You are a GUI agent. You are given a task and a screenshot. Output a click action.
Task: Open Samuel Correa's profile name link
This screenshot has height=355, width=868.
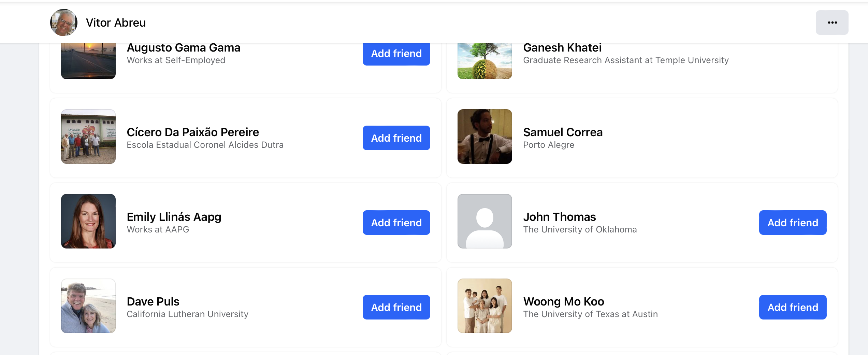point(563,132)
